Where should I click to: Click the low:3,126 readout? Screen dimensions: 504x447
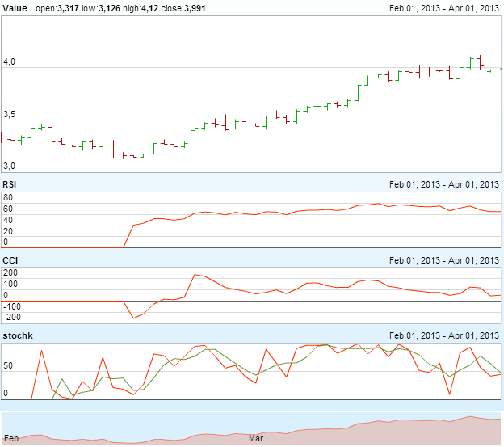coord(101,8)
